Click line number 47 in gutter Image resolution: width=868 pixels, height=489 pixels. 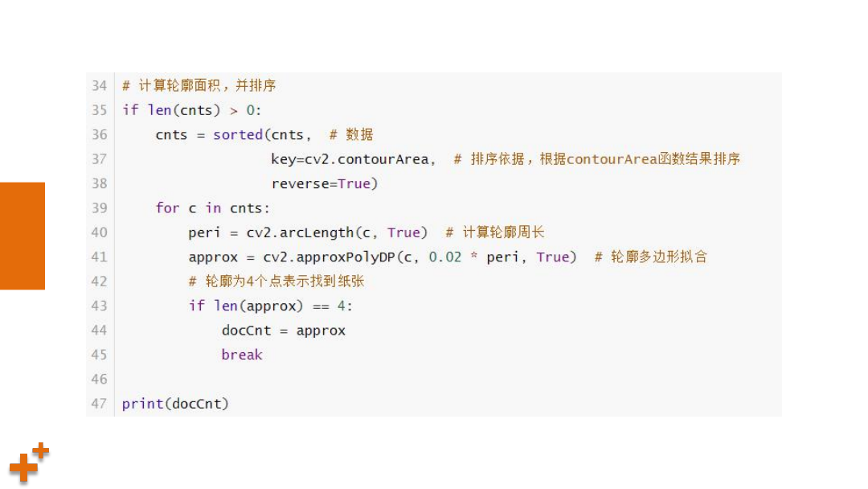click(99, 404)
